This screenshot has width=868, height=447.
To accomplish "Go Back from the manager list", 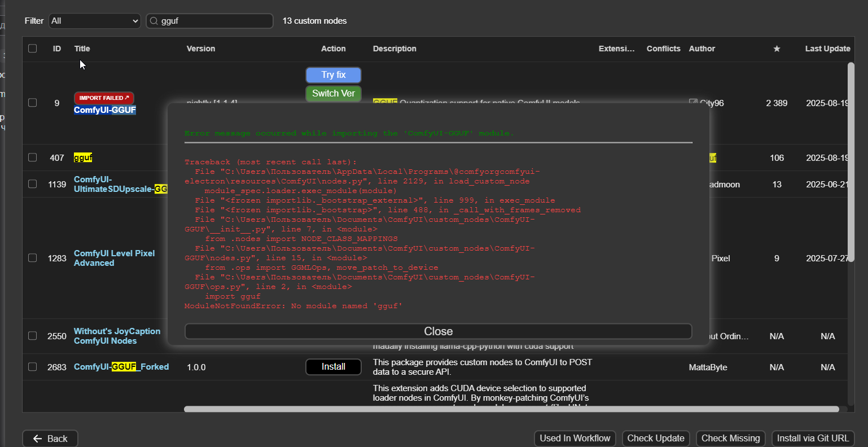I will 50,439.
